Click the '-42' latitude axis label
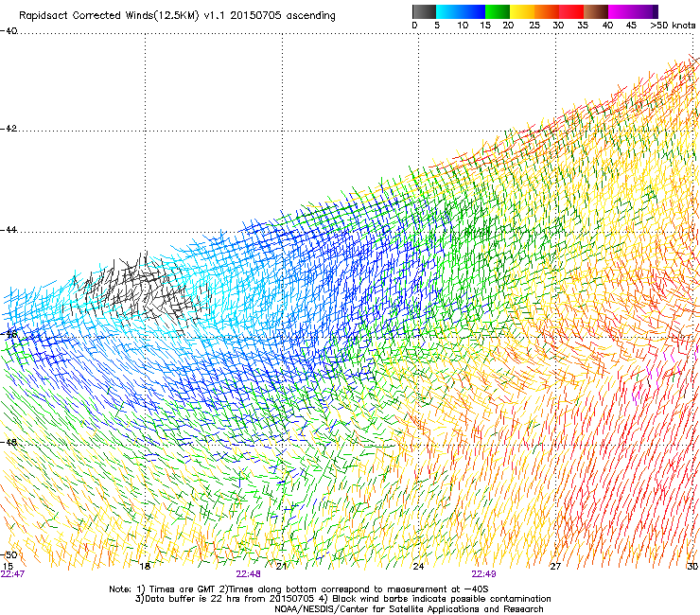The image size is (700, 615). pyautogui.click(x=9, y=128)
